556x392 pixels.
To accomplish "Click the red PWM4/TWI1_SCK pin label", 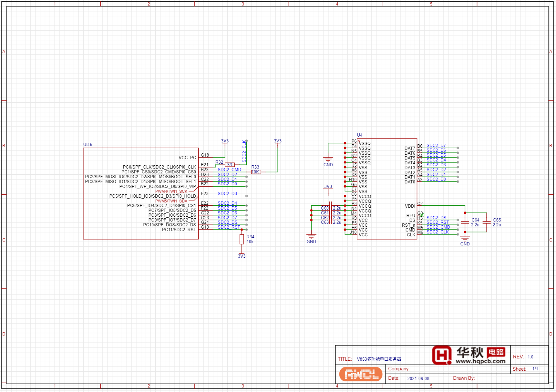I will [x=171, y=191].
